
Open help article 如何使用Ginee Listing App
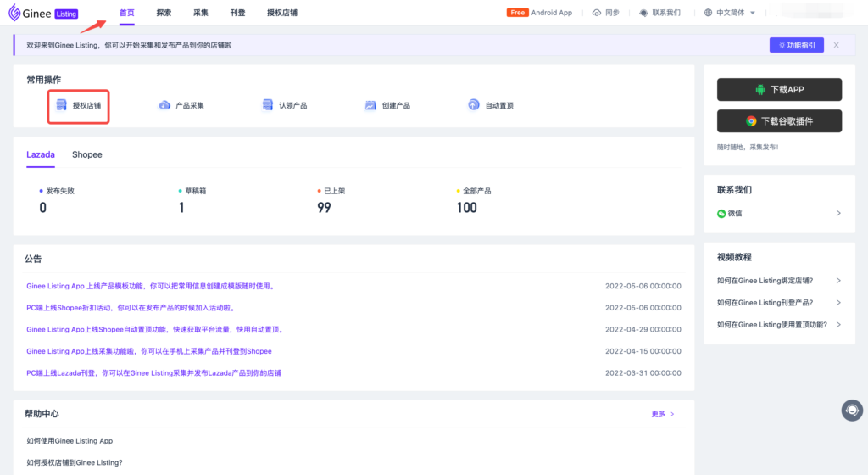pos(70,441)
